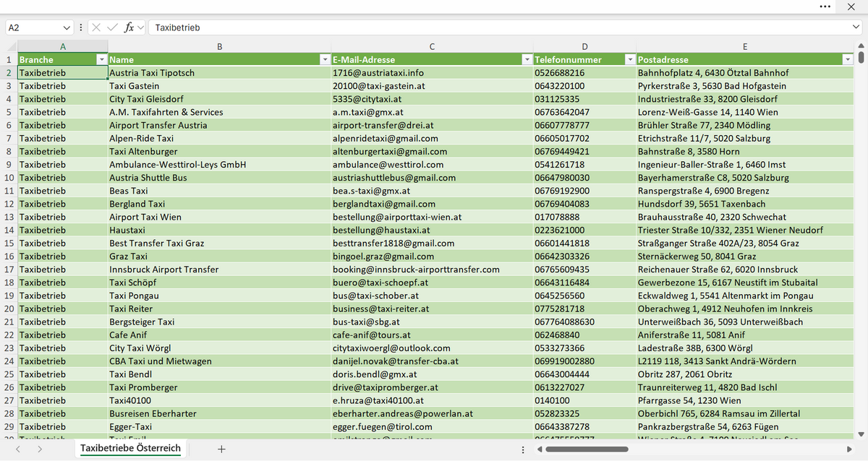Cancel the formula entry with the X icon
Screen dimensions: 868x461
tap(97, 27)
